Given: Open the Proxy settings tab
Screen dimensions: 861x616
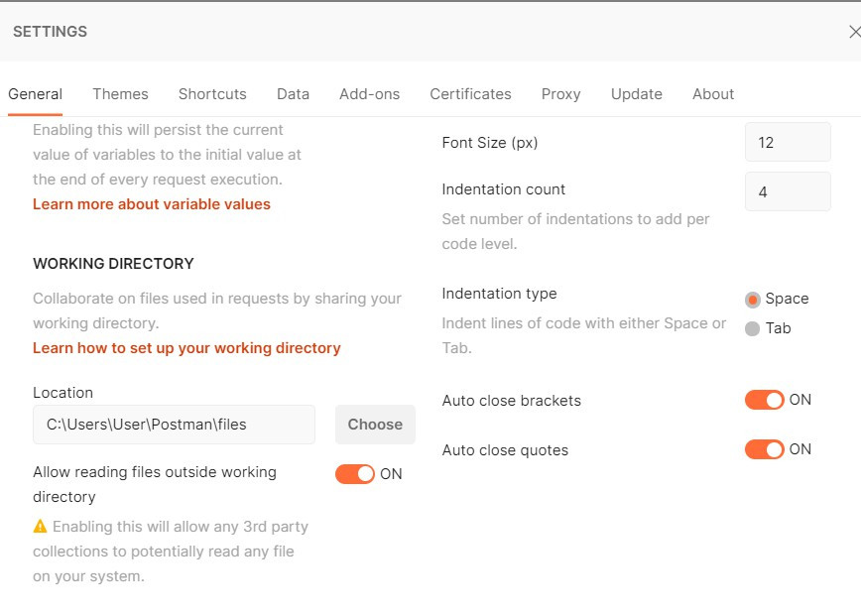Looking at the screenshot, I should 560,94.
